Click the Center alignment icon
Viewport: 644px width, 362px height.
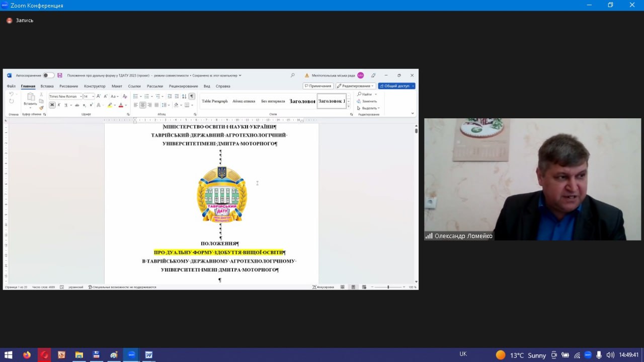[x=143, y=105]
